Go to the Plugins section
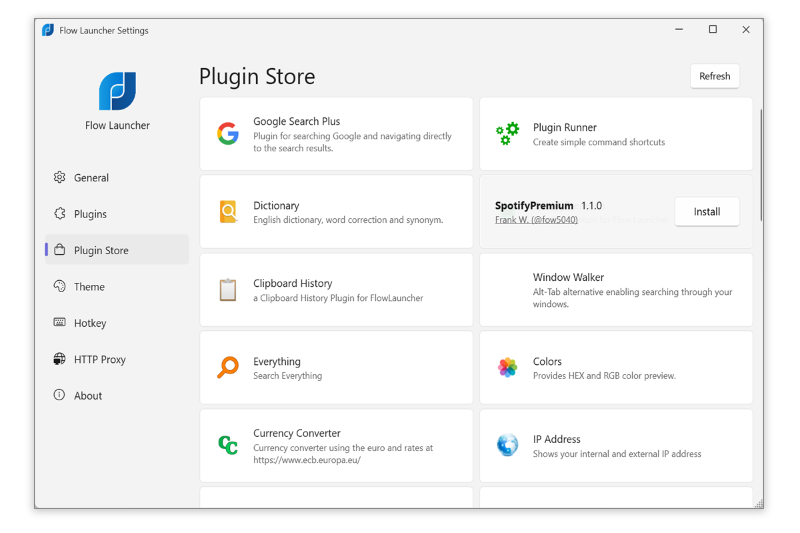The width and height of the screenshot is (800, 533). tap(117, 214)
